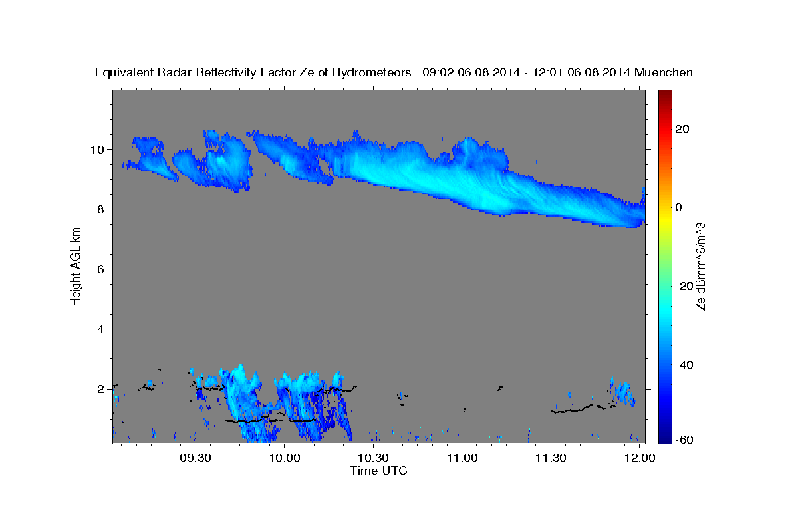798x532 pixels.
Task: Click the '10:00' time axis label
Action: (285, 458)
